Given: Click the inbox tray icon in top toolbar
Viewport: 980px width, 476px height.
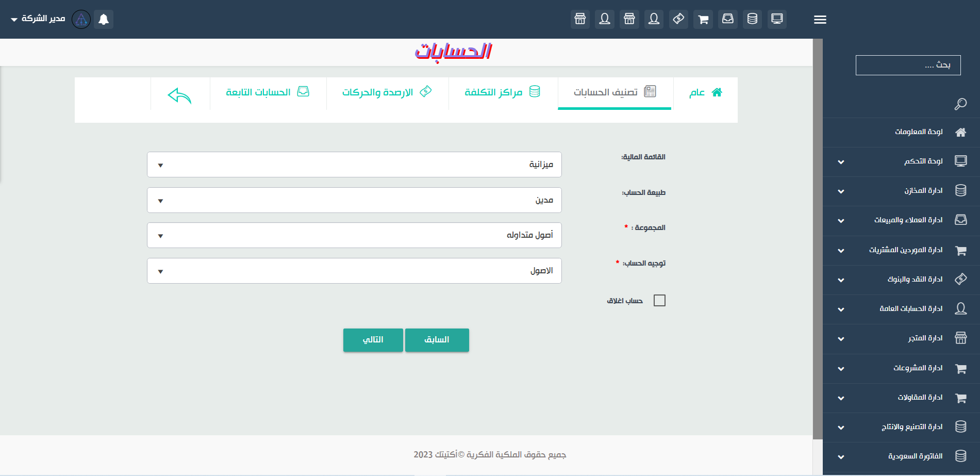Looking at the screenshot, I should click(727, 19).
